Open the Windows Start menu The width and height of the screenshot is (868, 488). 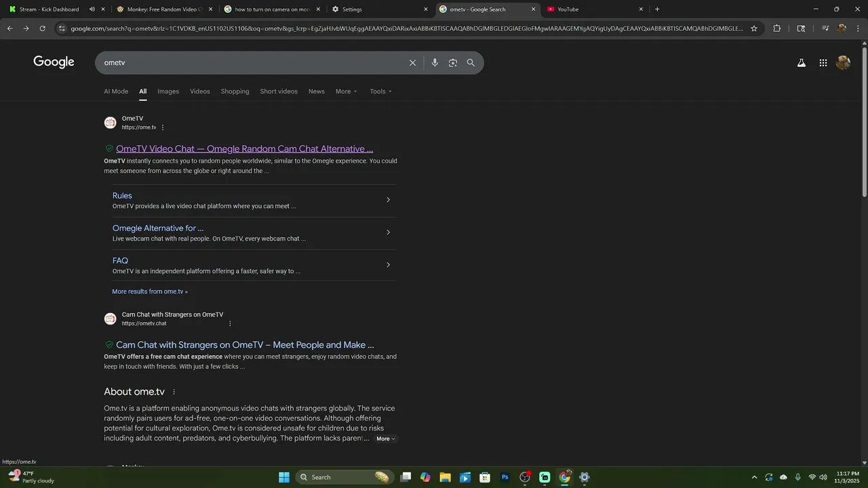point(284,477)
